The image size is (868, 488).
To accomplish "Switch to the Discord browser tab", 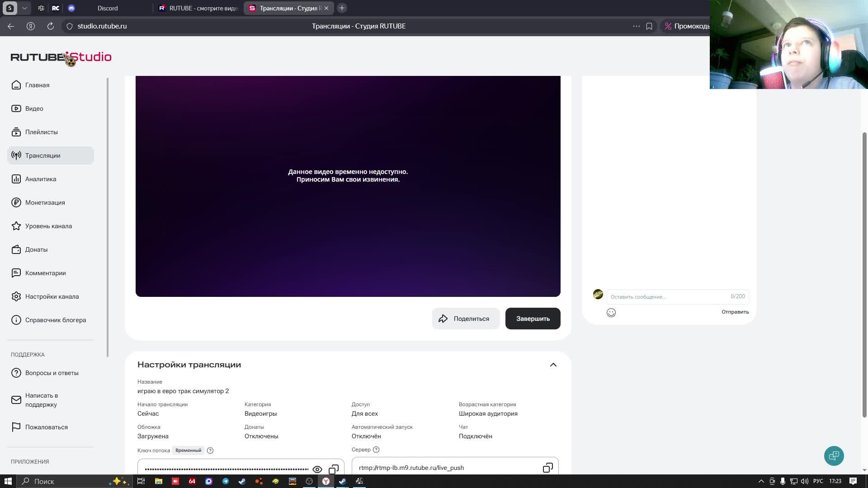I will click(108, 8).
